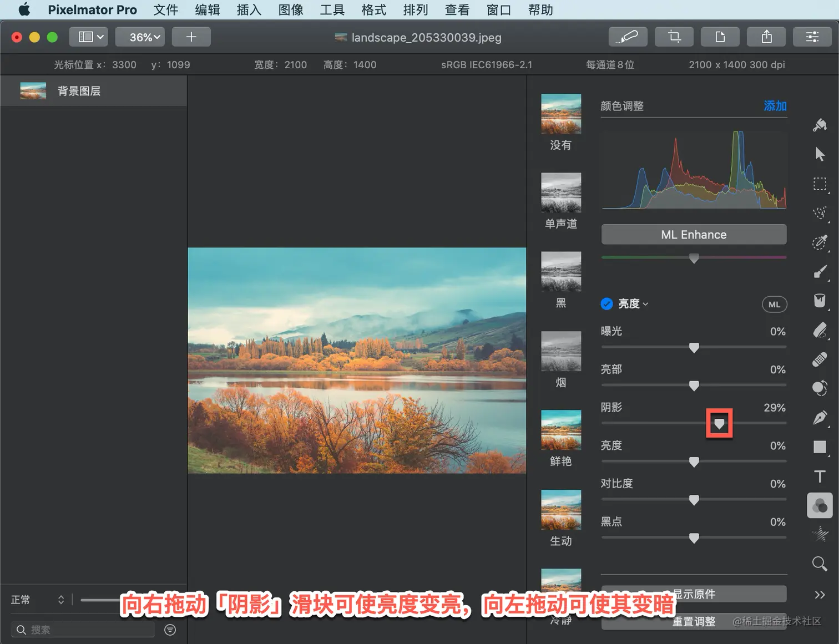Screen dimensions: 839x644
Task: Click the layer filter icon beside search
Action: [170, 630]
